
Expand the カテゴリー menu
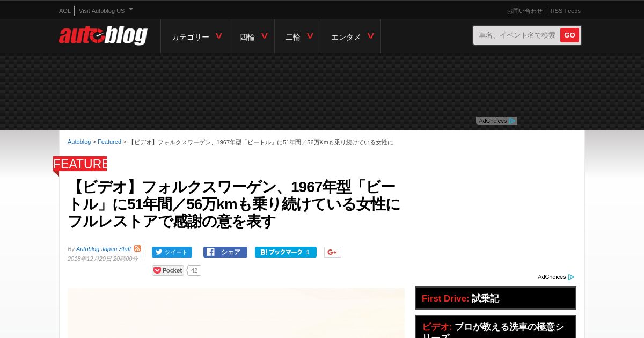click(195, 36)
